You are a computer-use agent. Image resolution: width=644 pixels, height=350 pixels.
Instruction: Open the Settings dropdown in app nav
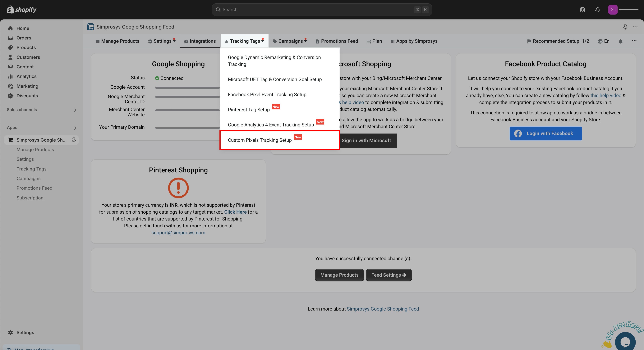162,41
